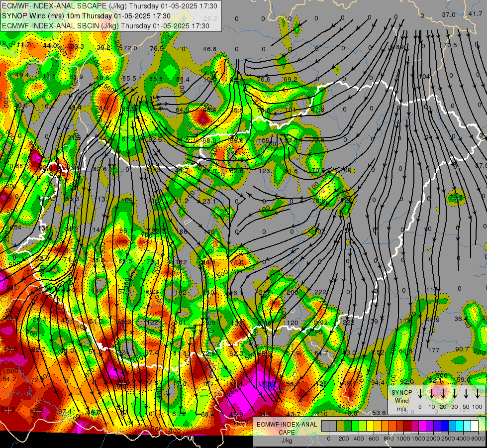Click the wind legend arrow for 10 m/s

431,394
